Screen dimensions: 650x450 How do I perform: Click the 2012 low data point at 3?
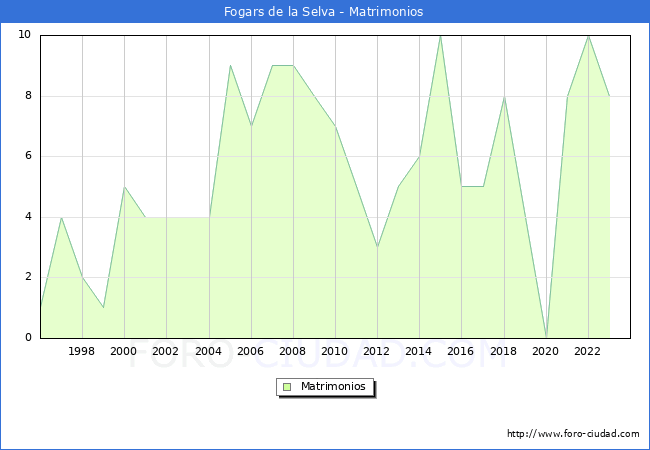tap(377, 247)
